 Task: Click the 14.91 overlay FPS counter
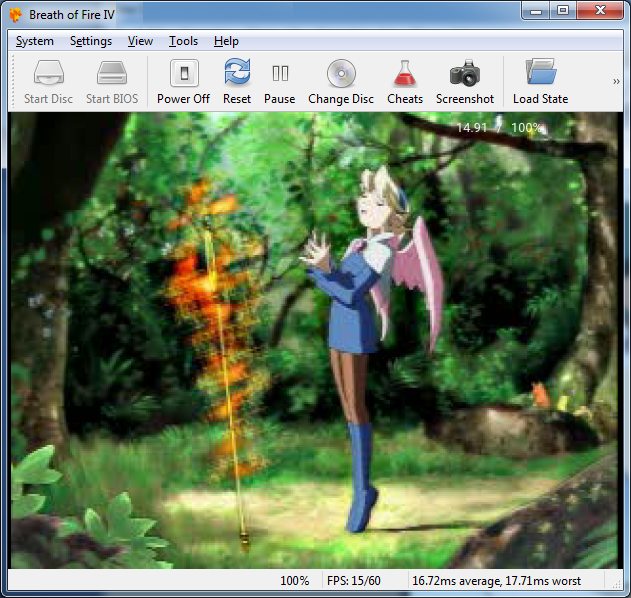[x=472, y=128]
